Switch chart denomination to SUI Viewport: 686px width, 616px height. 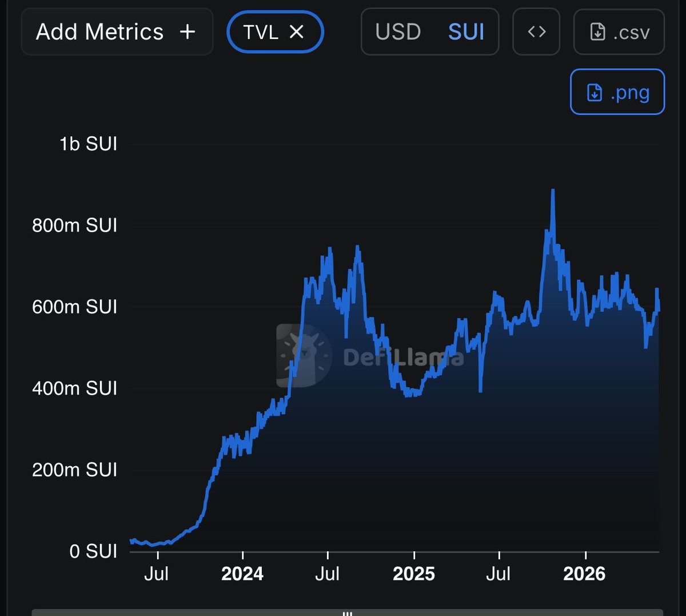pos(466,32)
